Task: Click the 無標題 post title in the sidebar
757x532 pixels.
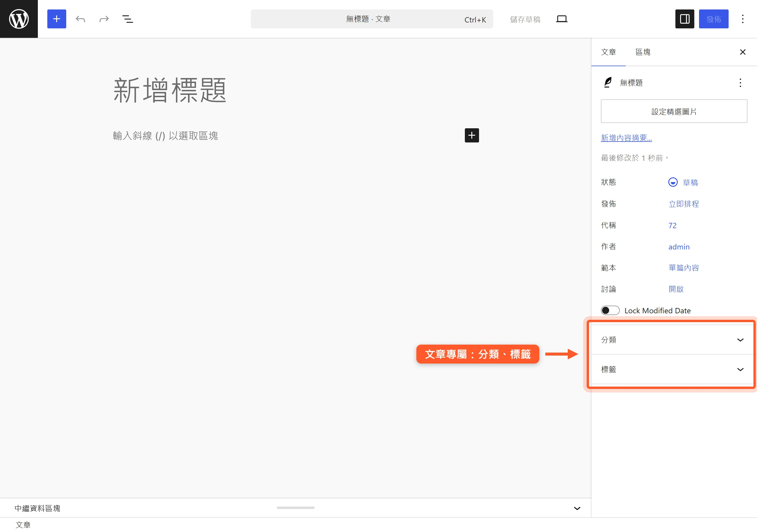Action: pos(631,83)
